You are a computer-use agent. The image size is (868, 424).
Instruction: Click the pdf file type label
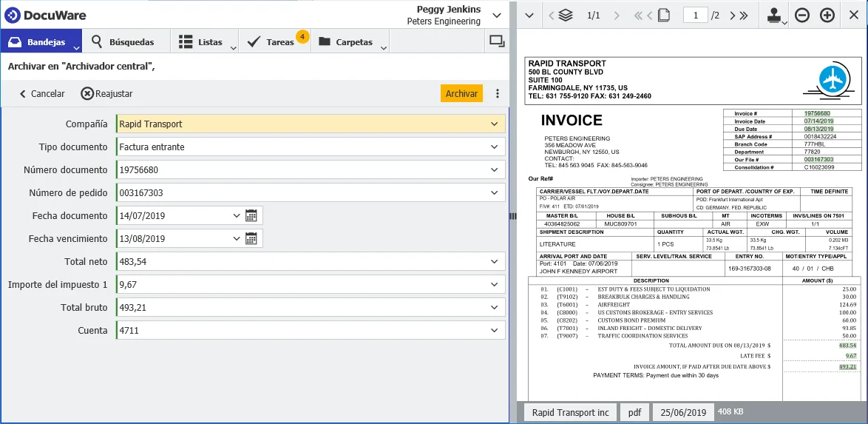pyautogui.click(x=634, y=412)
